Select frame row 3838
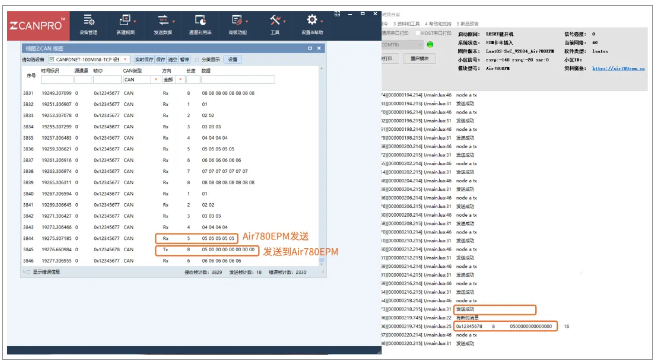The height and width of the screenshot is (364, 656). click(x=169, y=171)
